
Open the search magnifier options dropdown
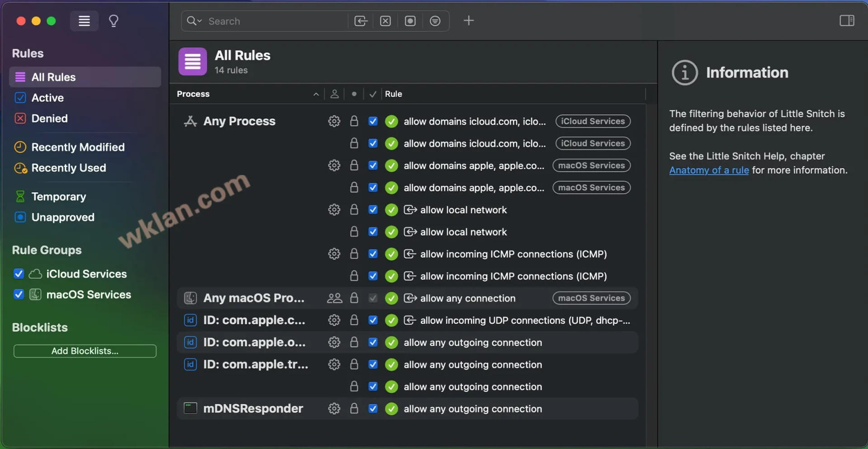tap(194, 21)
